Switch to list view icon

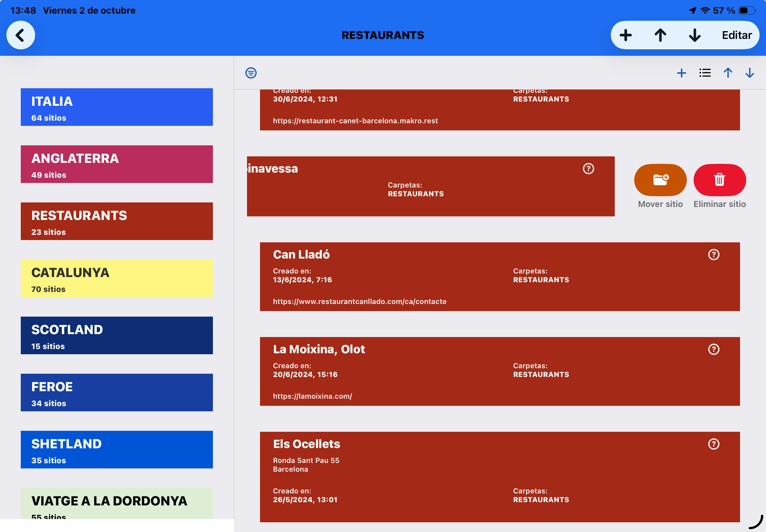[x=705, y=73]
